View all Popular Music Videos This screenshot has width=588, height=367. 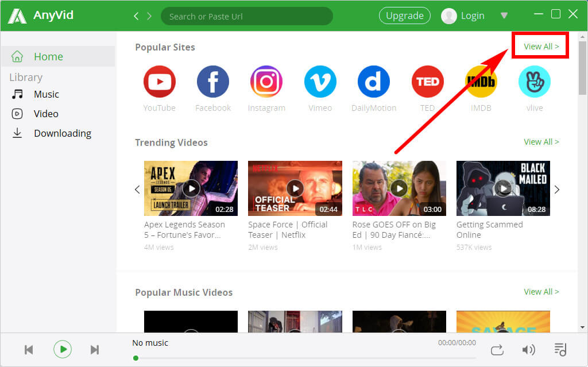click(541, 292)
